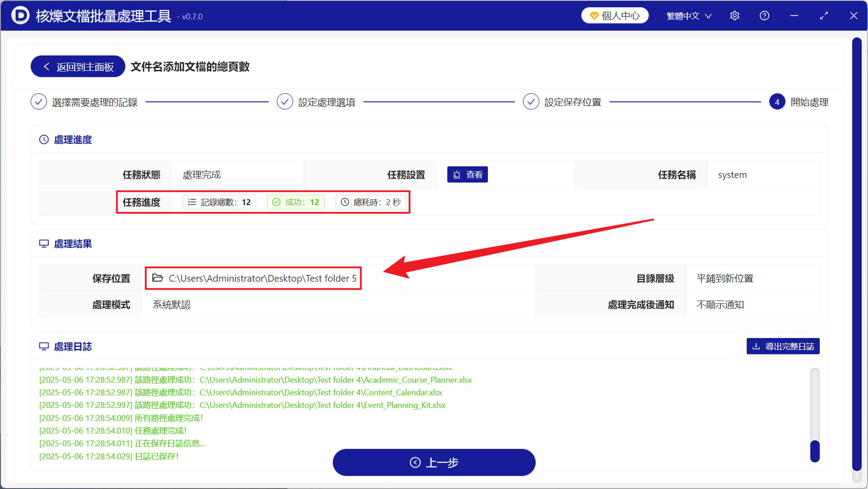Click the system task name value
The image size is (868, 489).
tap(733, 175)
